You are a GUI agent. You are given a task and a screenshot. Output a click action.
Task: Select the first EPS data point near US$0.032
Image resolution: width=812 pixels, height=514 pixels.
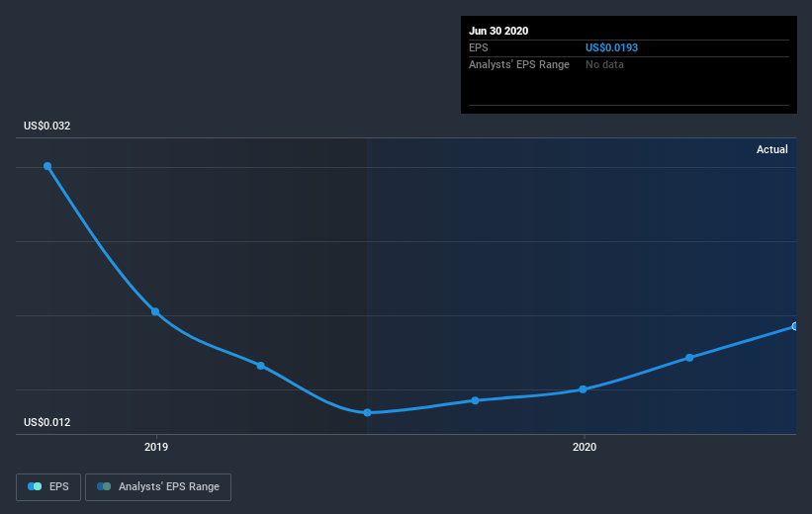pos(47,166)
